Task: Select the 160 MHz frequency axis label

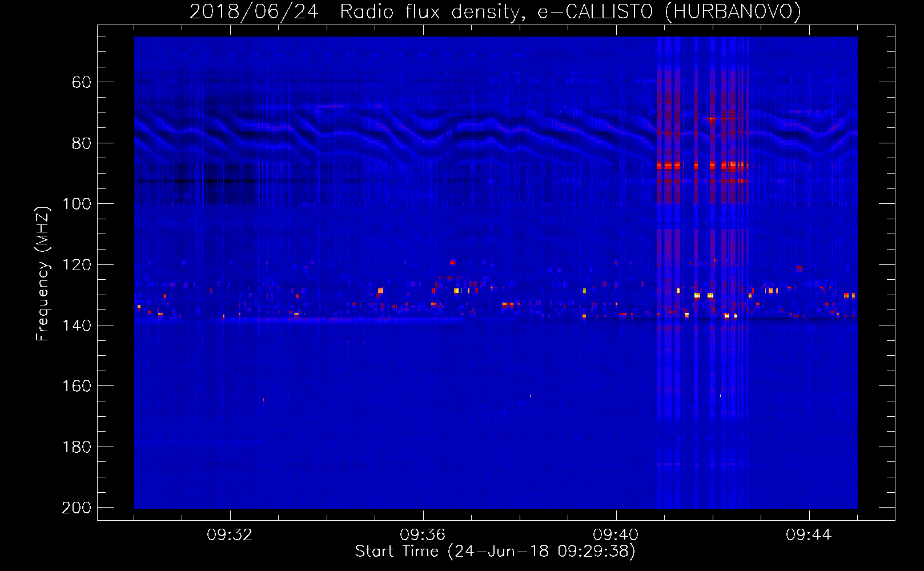Action: click(x=77, y=387)
